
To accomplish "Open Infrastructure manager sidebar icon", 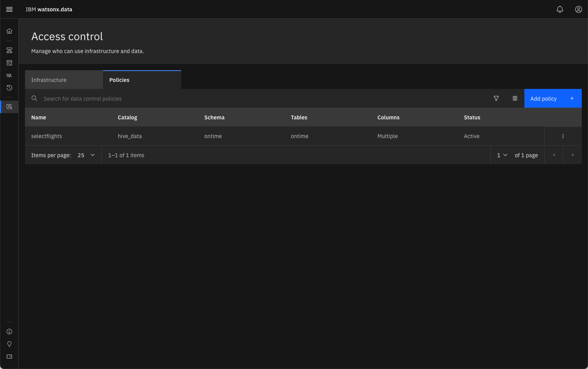I will [x=9, y=50].
